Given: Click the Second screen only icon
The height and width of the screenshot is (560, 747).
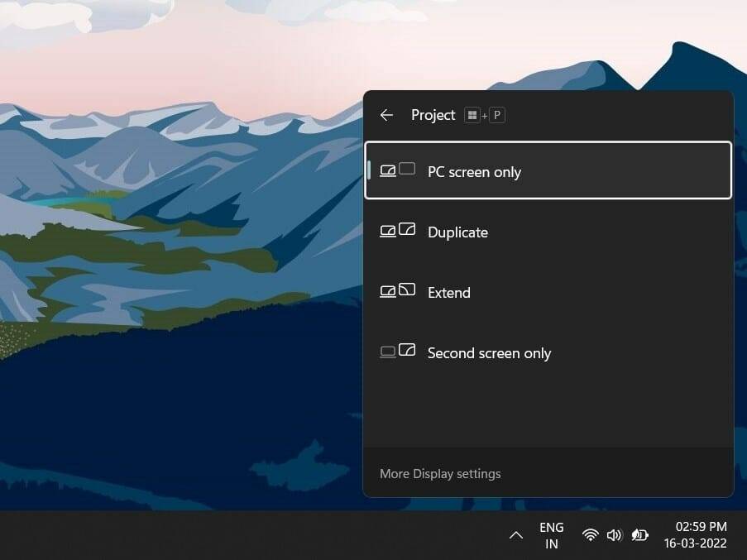Looking at the screenshot, I should [x=397, y=352].
